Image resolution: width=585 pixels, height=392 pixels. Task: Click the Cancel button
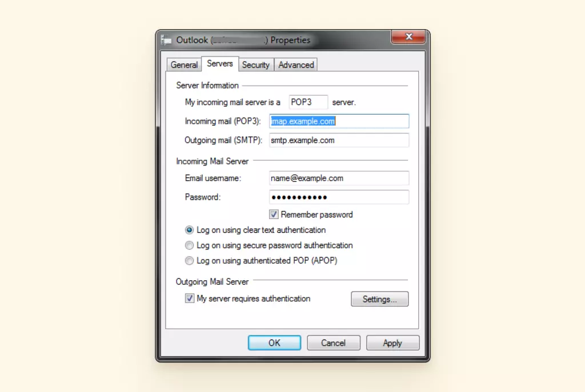point(334,343)
